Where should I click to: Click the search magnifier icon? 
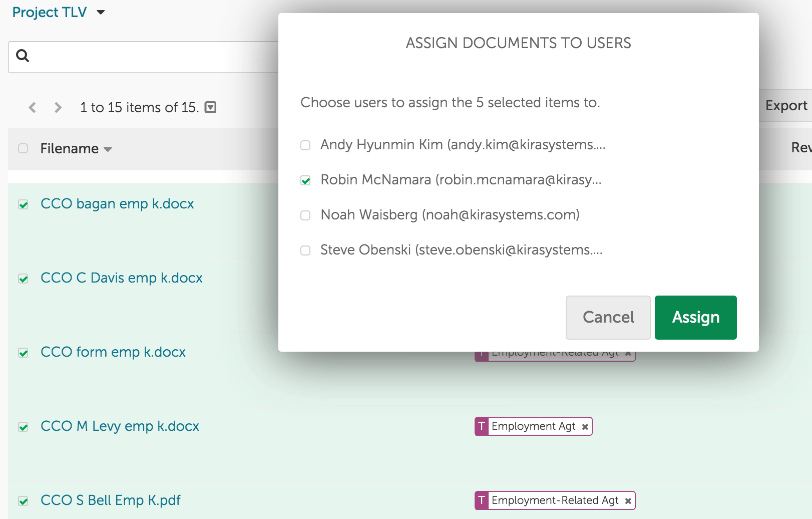(23, 56)
